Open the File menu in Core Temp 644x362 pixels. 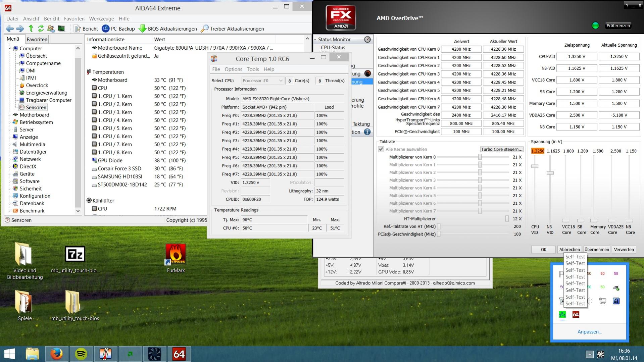(x=216, y=69)
